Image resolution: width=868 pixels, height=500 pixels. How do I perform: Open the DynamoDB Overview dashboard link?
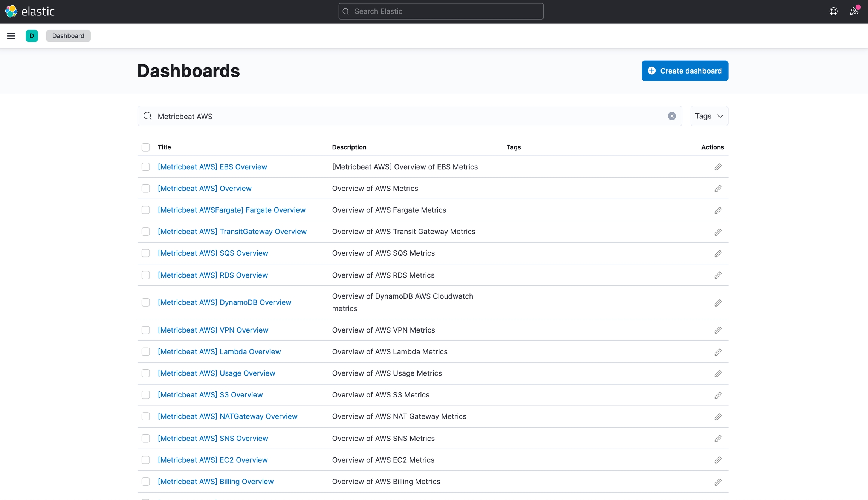224,302
